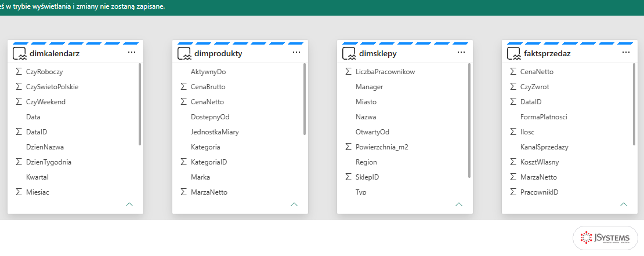Click the dimprodukty field list scrollbar
Viewport: 644px width, 256px height.
(x=305, y=99)
